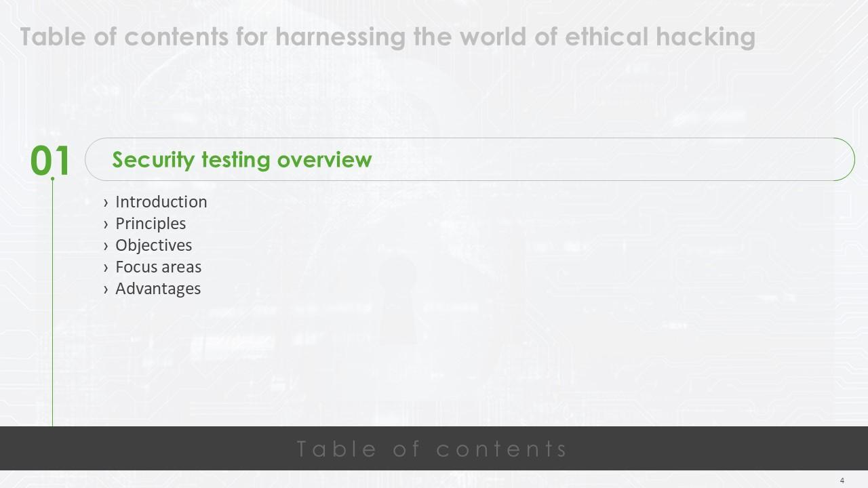Click the chevron bullet beside Advantages
This screenshot has width=868, height=488.
(106, 289)
